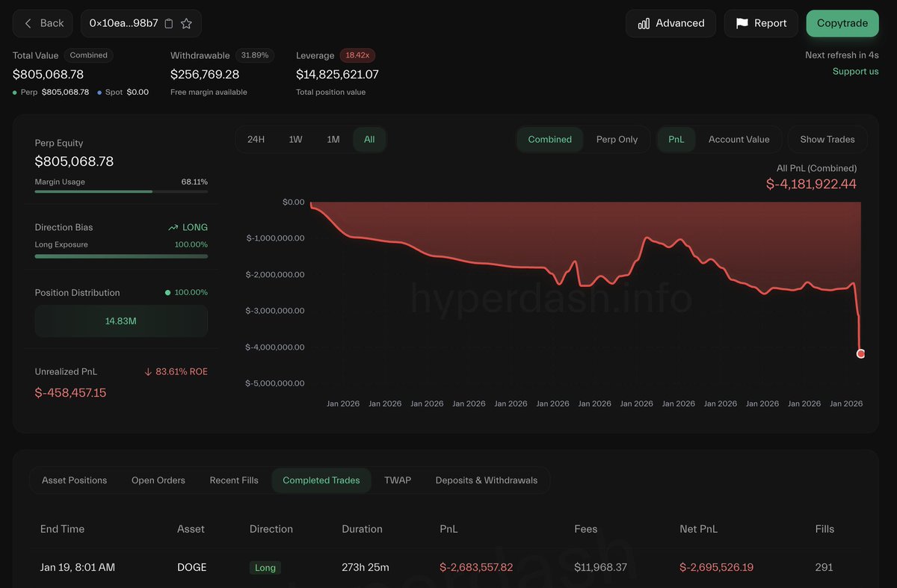This screenshot has height=588, width=897.
Task: Open the Asset Positions tab
Action: point(74,480)
